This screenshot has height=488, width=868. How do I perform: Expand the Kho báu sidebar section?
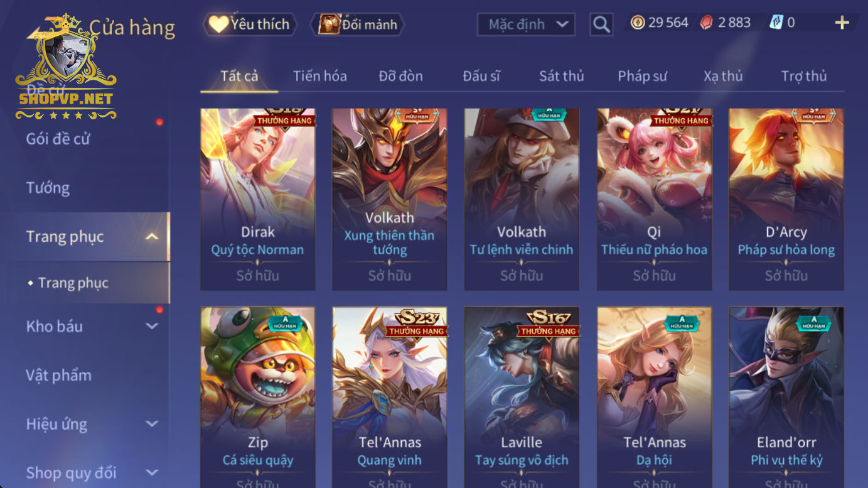tap(151, 326)
